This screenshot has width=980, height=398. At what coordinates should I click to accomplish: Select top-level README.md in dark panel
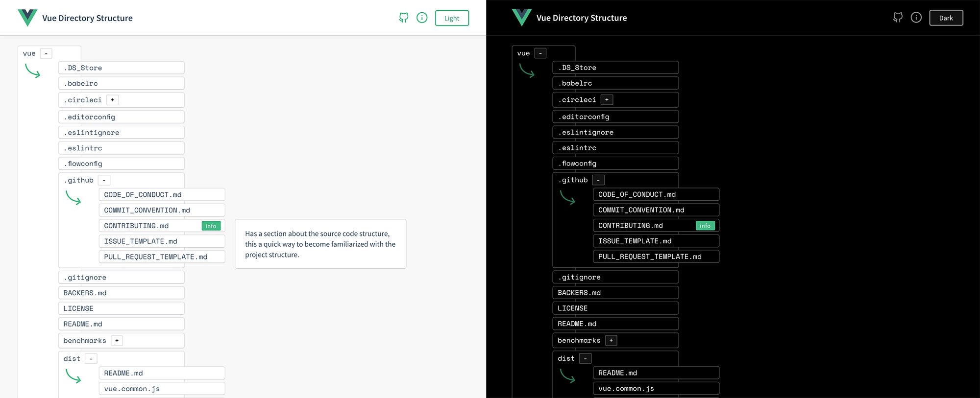point(616,324)
